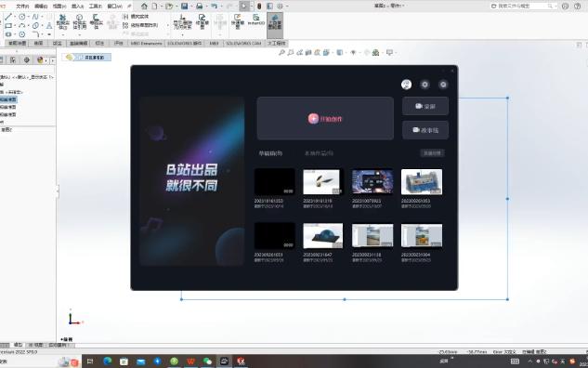Switch to the SOLIDWORKS CAM tab
This screenshot has width=588, height=368.
click(x=243, y=44)
